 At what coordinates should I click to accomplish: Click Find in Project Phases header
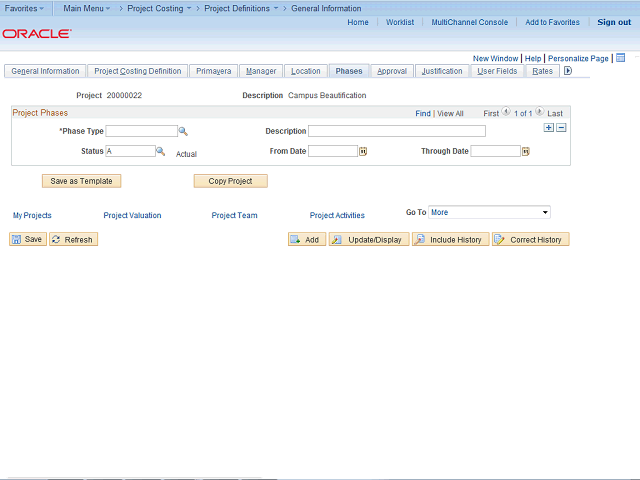(423, 113)
